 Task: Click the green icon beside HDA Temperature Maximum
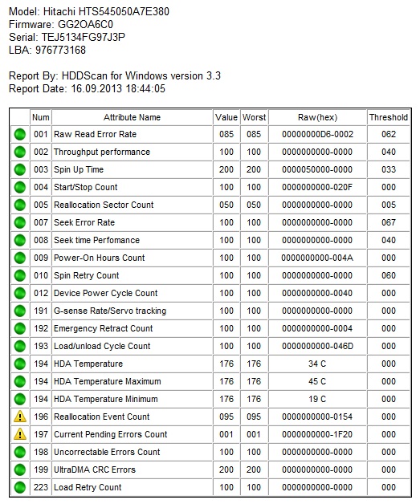click(20, 381)
